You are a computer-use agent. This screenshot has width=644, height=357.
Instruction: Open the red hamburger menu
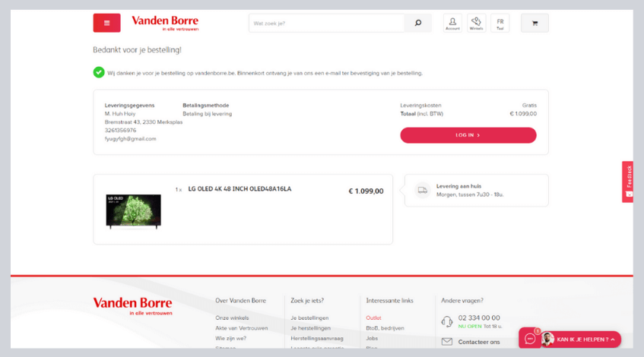click(106, 23)
